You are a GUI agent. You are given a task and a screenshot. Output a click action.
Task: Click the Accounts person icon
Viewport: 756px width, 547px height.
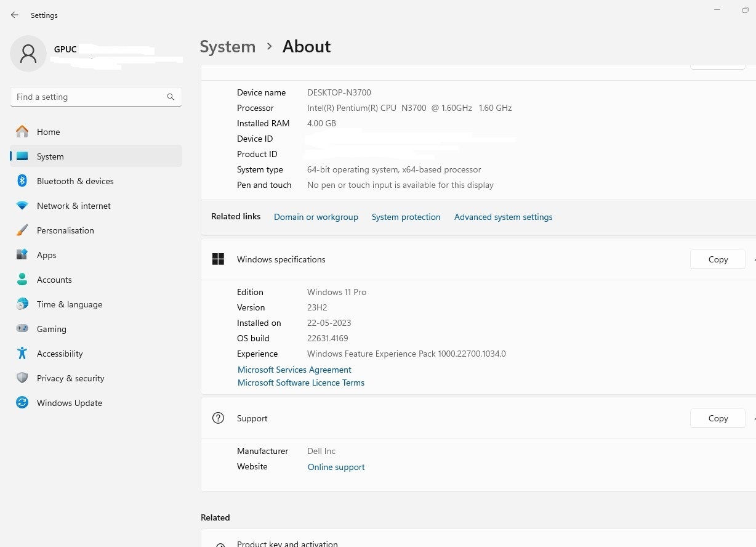(x=22, y=279)
